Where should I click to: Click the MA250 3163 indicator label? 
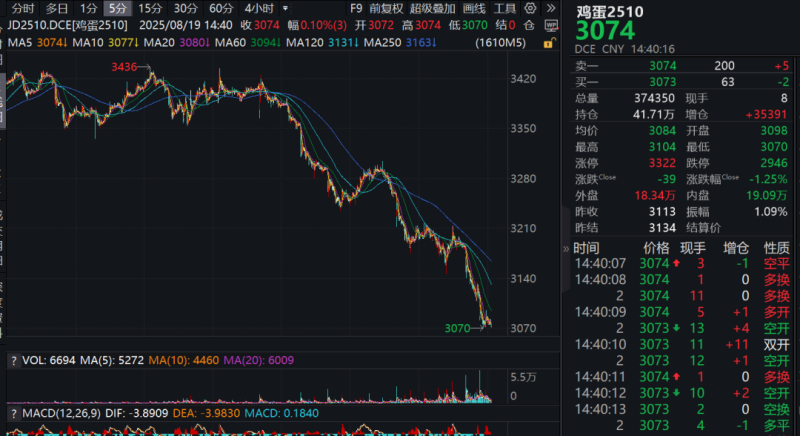click(x=400, y=43)
